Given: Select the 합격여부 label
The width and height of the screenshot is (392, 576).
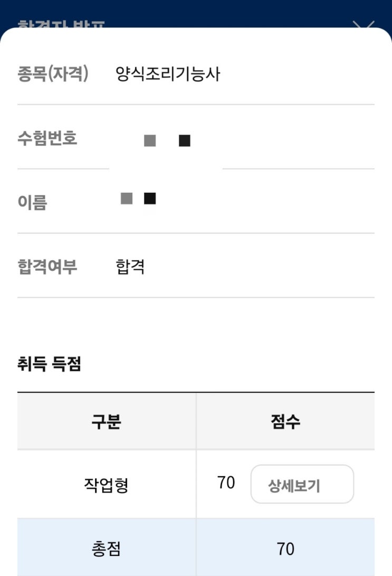Looking at the screenshot, I should tap(47, 267).
